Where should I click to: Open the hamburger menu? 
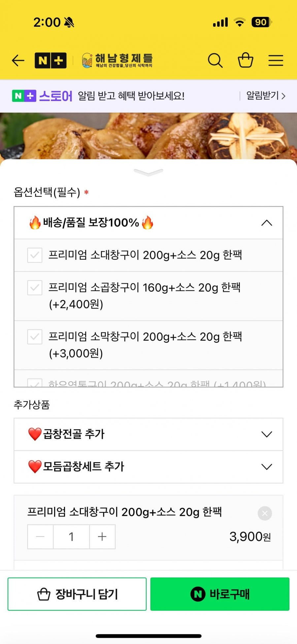coord(276,60)
